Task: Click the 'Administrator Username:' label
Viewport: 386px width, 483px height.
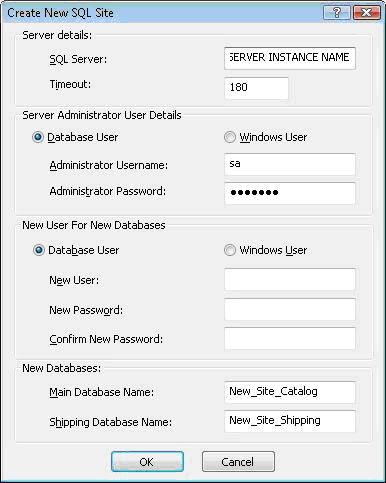Action: coord(109,165)
